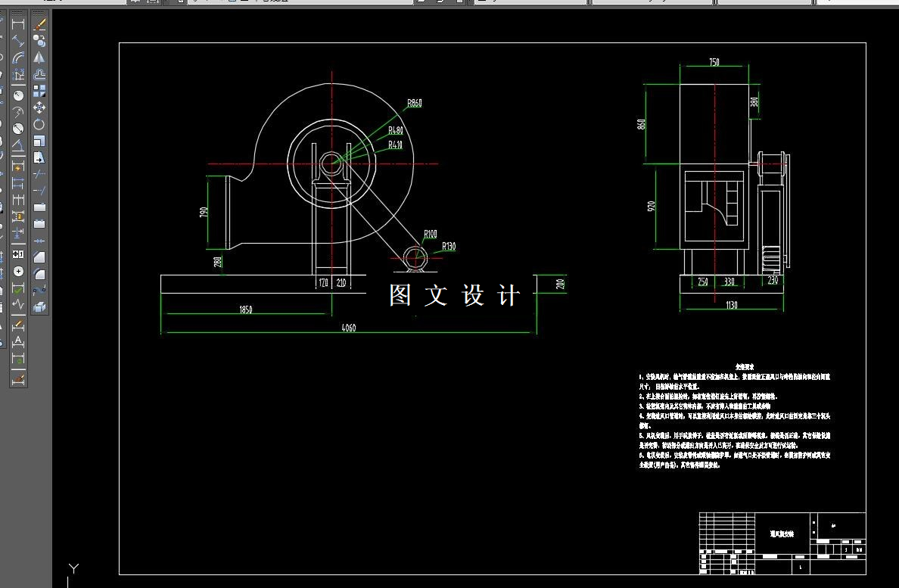Viewport: 899px width, 588px height.
Task: Select the Dimension Edit tool with pencil
Action: pyautogui.click(x=18, y=325)
